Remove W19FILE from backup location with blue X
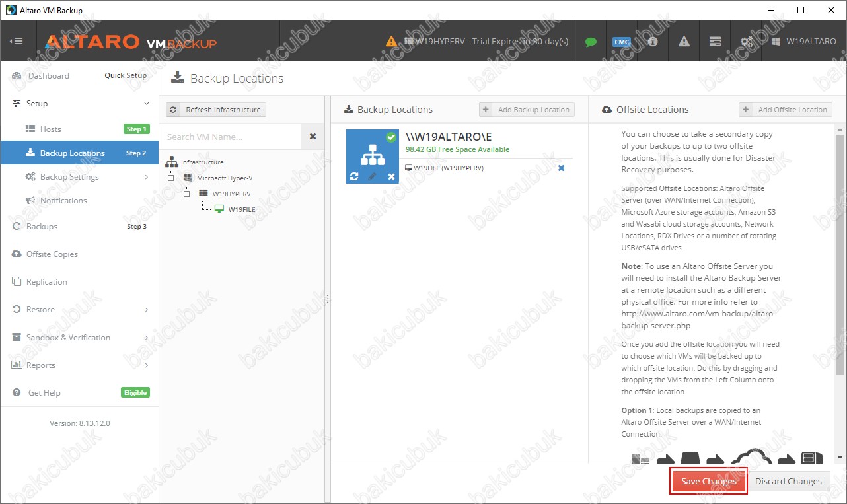 click(x=561, y=168)
